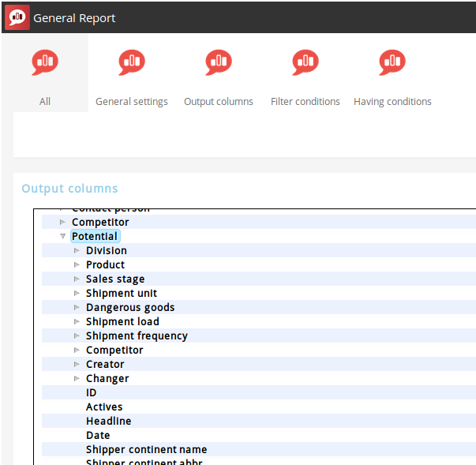
Task: Click the Output columns section heading
Action: tap(69, 188)
